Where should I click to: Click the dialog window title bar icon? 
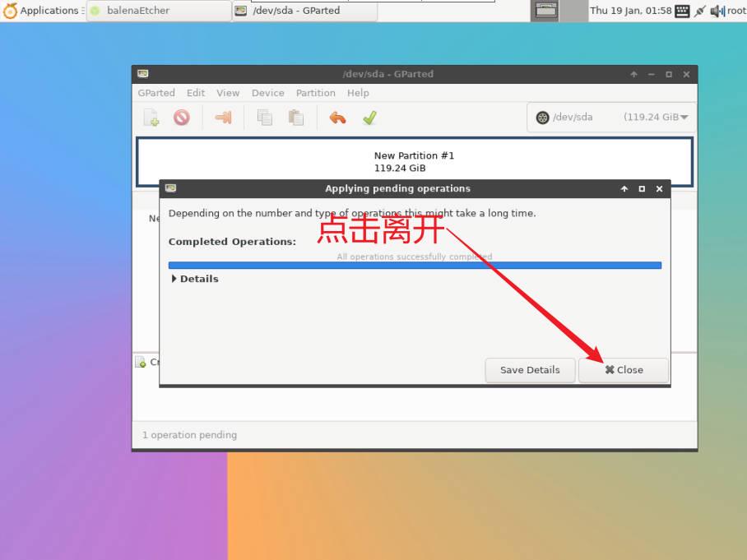170,188
